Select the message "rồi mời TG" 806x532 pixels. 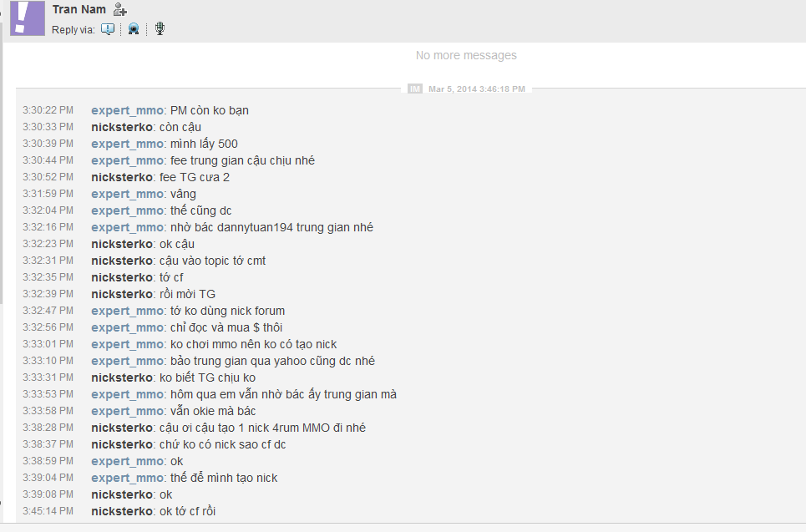187,294
